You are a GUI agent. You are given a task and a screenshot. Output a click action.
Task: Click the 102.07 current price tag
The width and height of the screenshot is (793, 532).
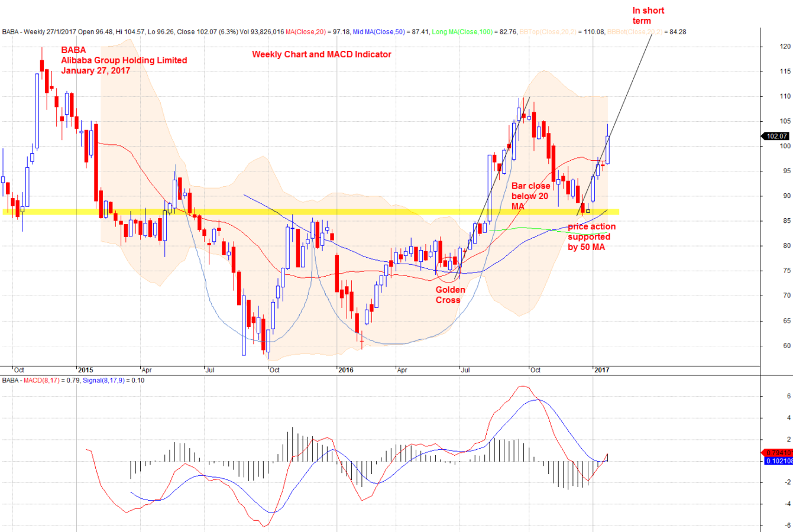coord(776,136)
